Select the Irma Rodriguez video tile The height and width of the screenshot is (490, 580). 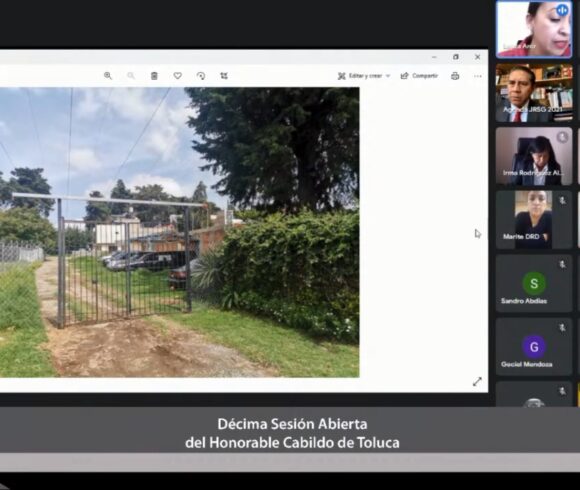click(x=534, y=156)
